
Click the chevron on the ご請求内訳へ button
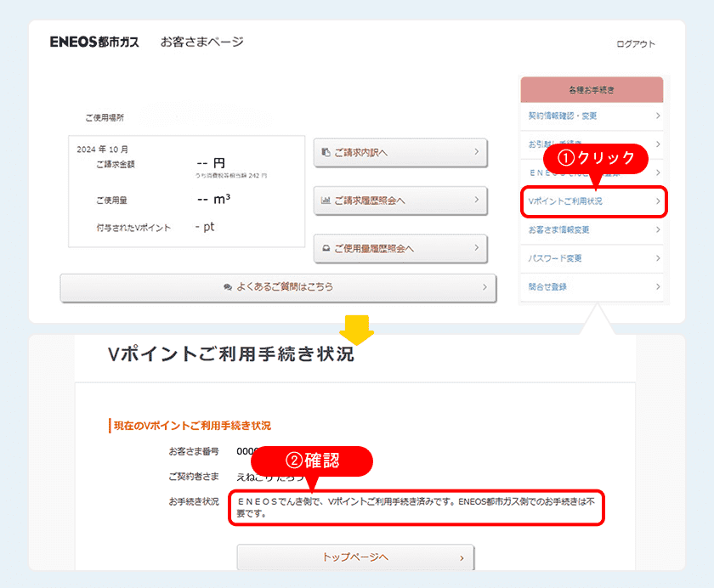click(476, 151)
